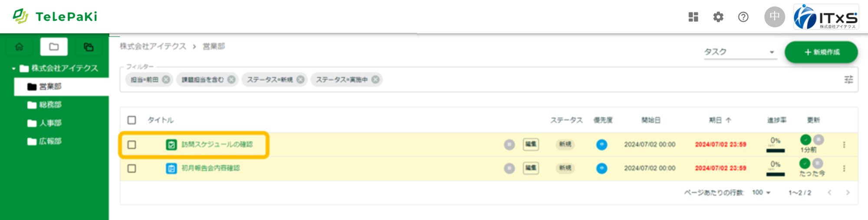
Task: Click the home icon in sidebar
Action: click(x=19, y=47)
